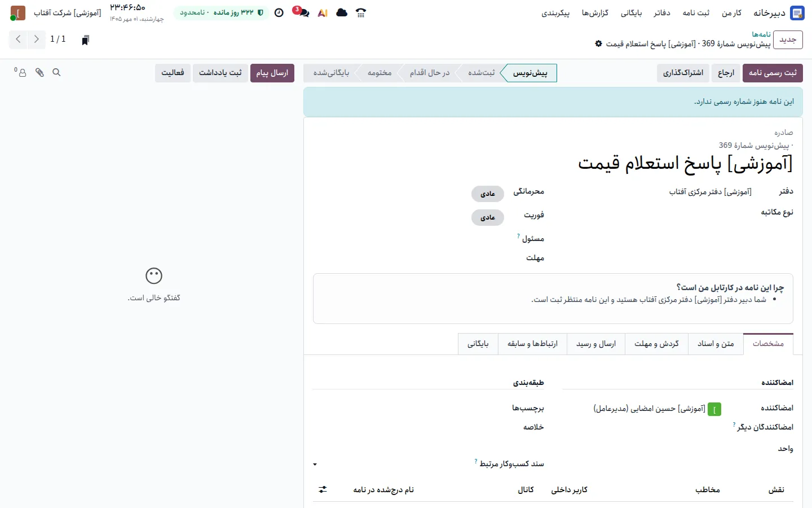Switch to گردش و مهلت tab
812x508 pixels.
(656, 344)
